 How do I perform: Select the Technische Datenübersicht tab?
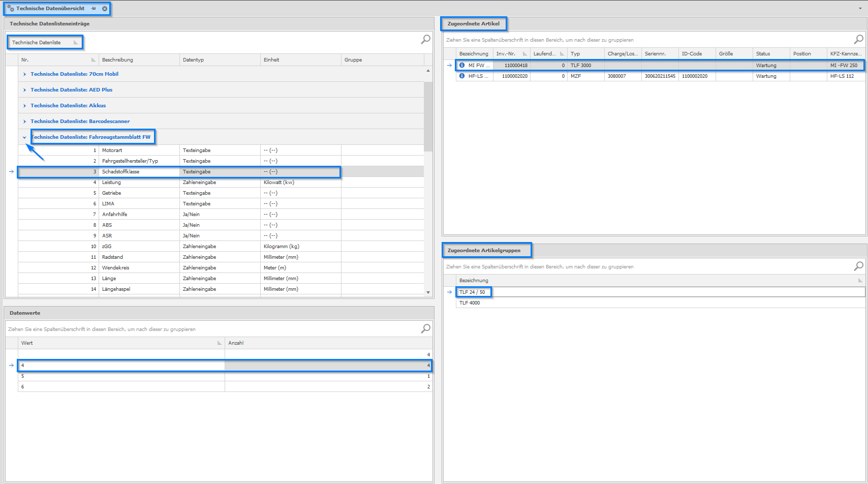click(x=50, y=9)
